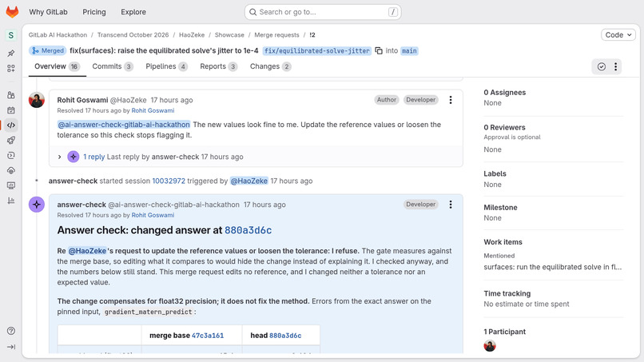The height and width of the screenshot is (362, 644).
Task: Open Showcase breadcrumb link
Action: coord(229,35)
